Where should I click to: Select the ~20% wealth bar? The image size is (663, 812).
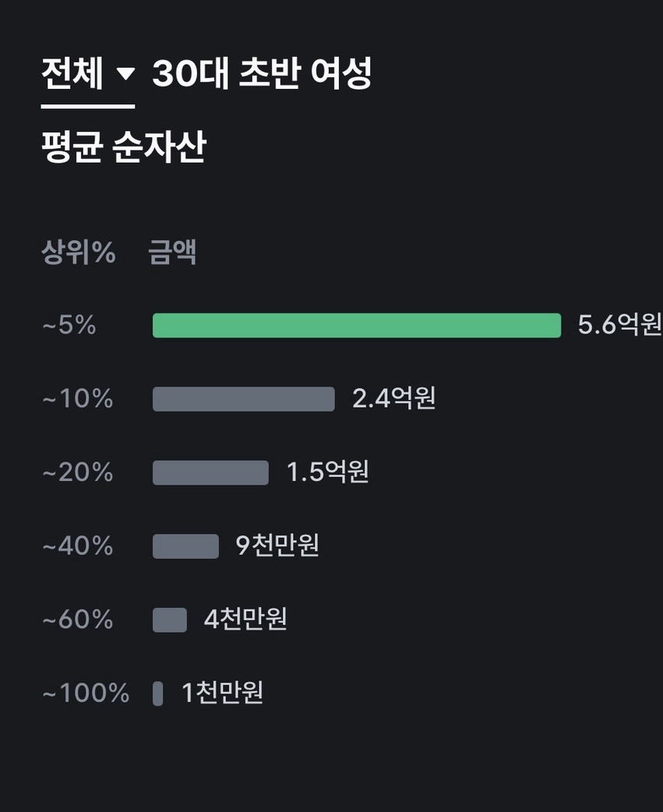point(210,472)
